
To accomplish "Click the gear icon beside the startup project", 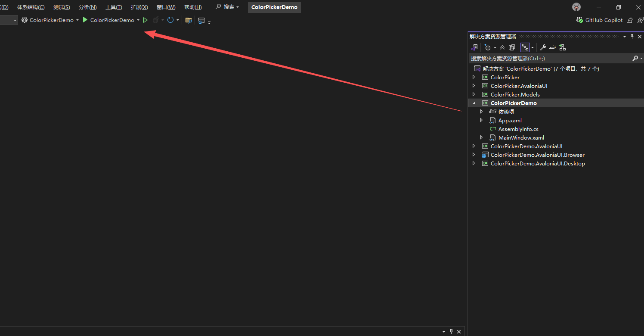I will point(25,20).
